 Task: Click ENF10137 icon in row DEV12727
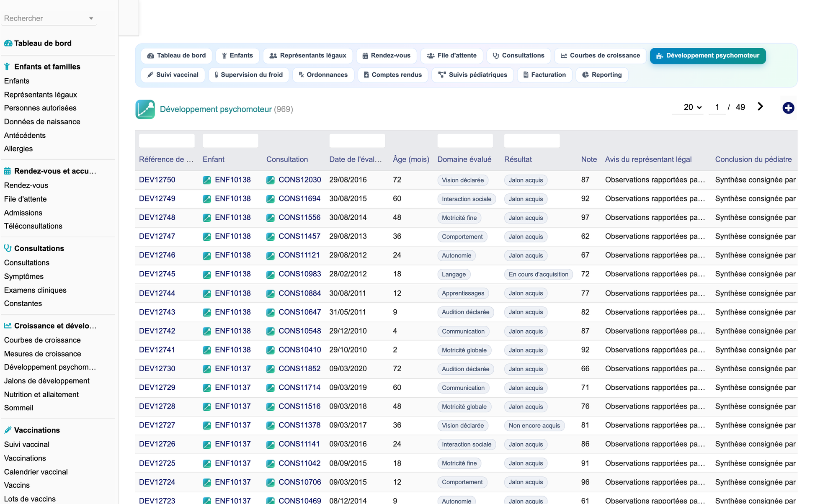click(x=207, y=425)
